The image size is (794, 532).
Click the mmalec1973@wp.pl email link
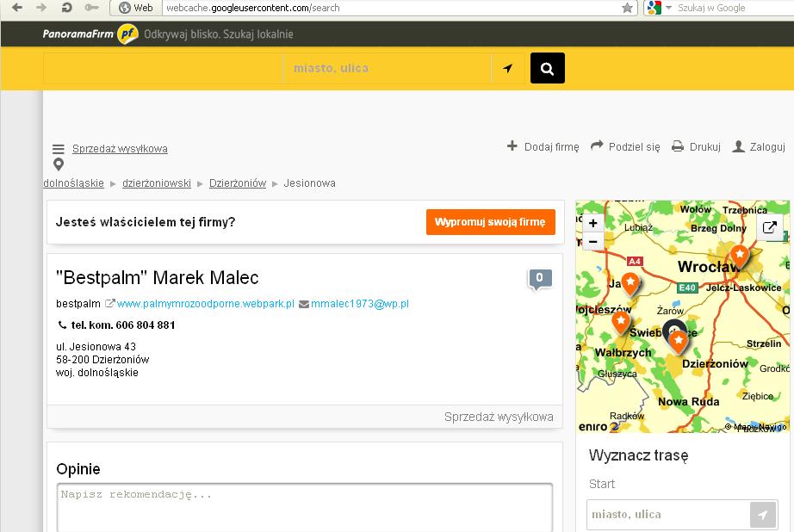[359, 304]
